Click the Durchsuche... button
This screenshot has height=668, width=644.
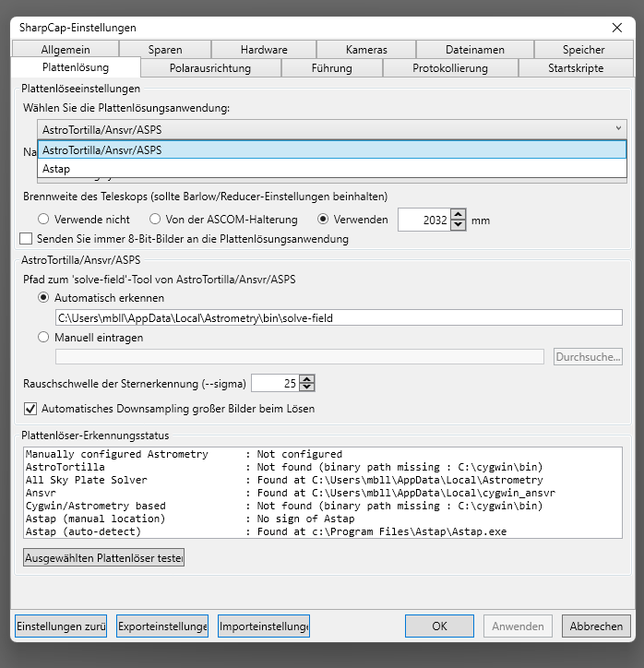588,356
